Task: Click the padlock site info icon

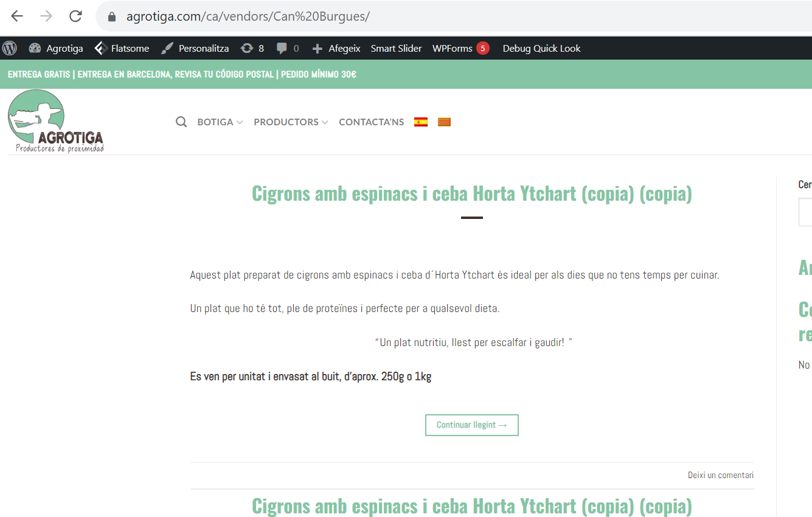Action: coord(111,17)
